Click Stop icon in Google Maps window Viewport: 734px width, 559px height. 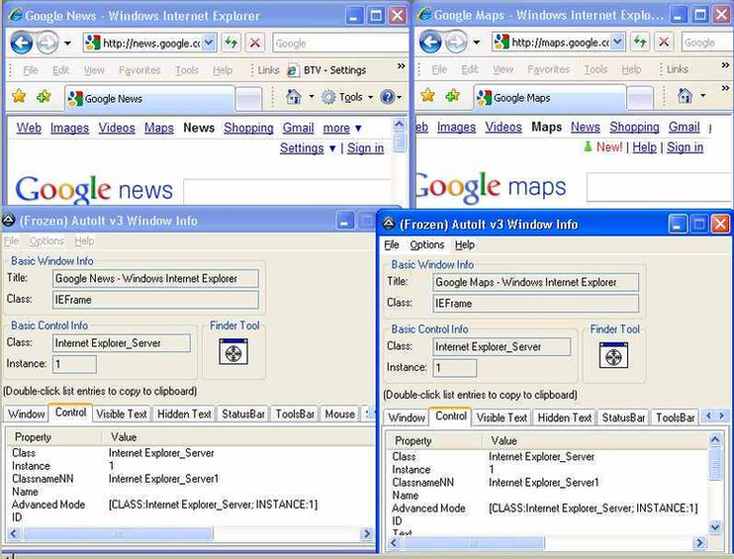click(x=664, y=42)
